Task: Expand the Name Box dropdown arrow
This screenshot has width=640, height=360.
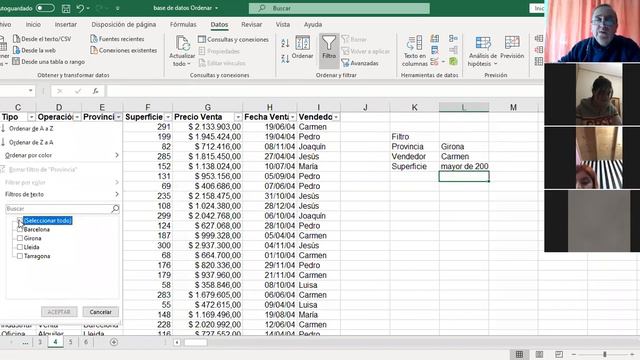Action: [31, 91]
